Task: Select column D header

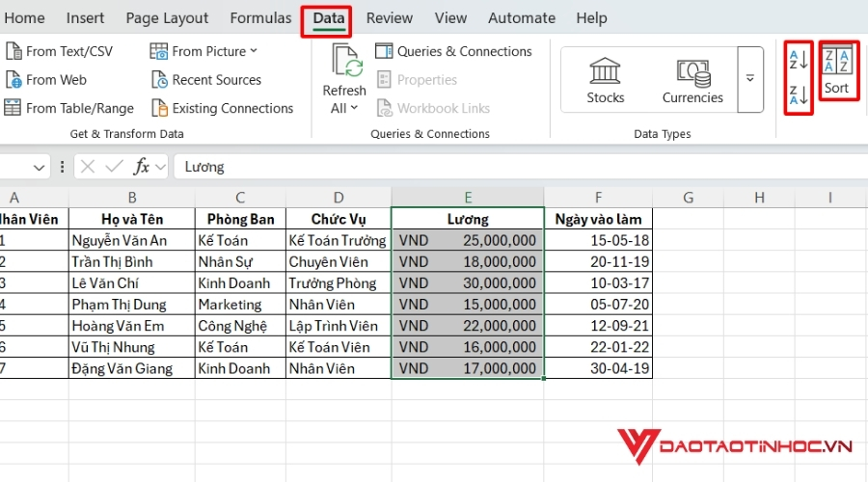Action: 339,198
